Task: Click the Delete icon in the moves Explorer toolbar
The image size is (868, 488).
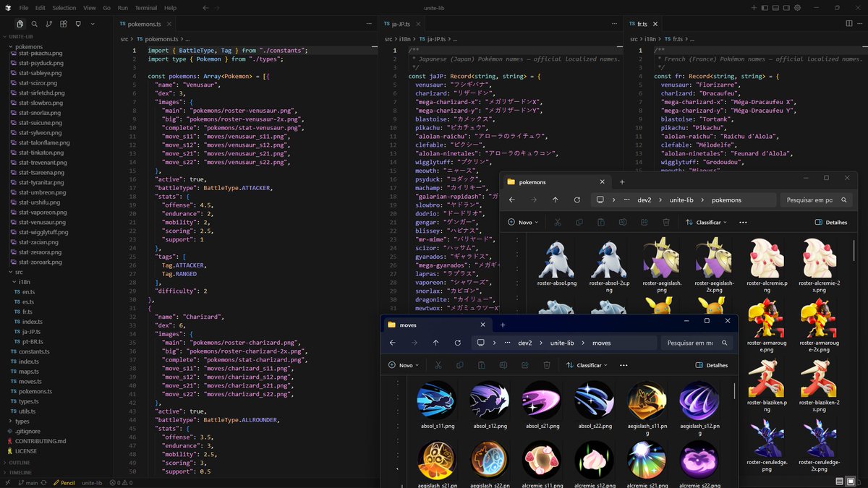Action: pos(547,365)
